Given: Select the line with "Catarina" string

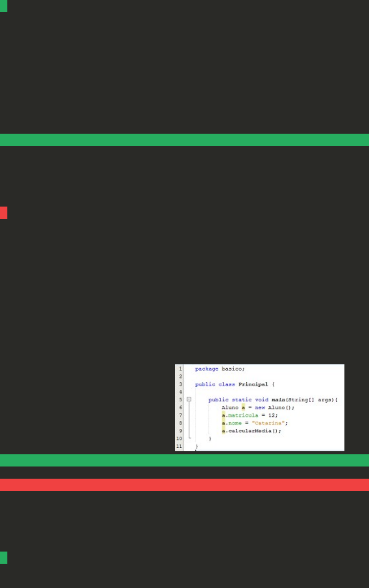Looking at the screenshot, I should pyautogui.click(x=255, y=423).
